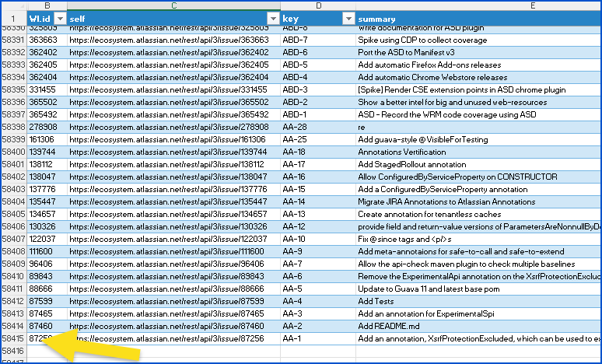Select column B header
The height and width of the screenshot is (364, 602).
(x=47, y=5)
